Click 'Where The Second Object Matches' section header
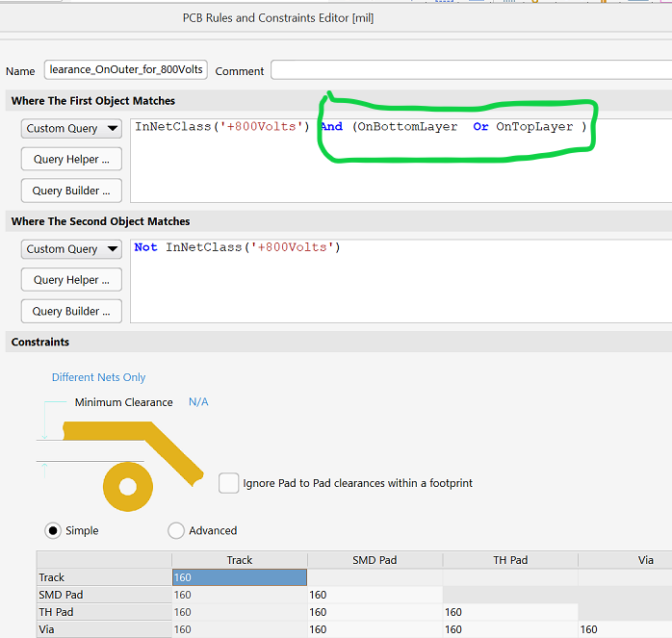This screenshot has width=672, height=638. (x=100, y=221)
